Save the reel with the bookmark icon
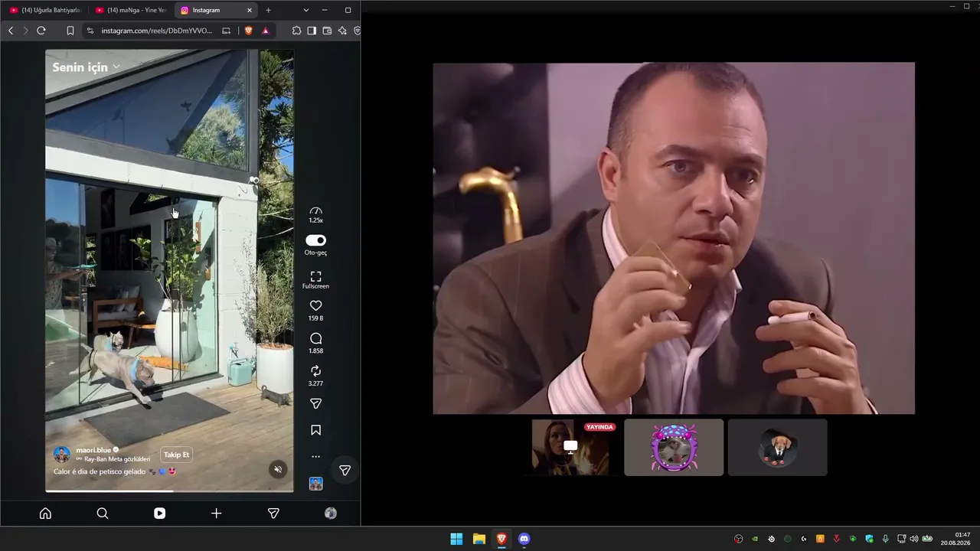Screen dimensions: 980x551 coord(315,430)
